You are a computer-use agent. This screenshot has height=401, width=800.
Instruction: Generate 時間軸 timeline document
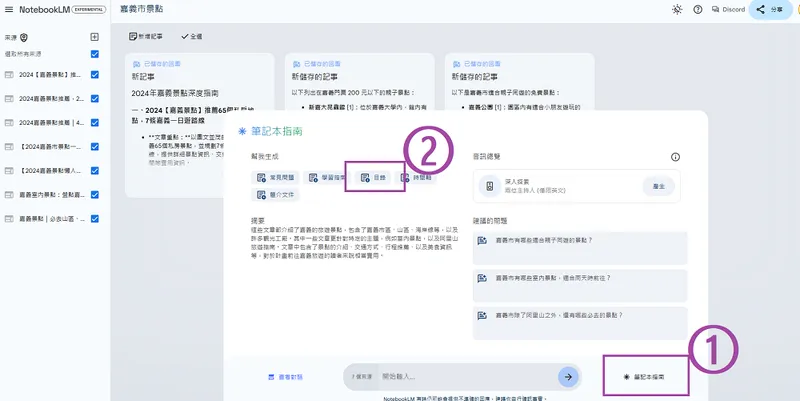(x=416, y=178)
